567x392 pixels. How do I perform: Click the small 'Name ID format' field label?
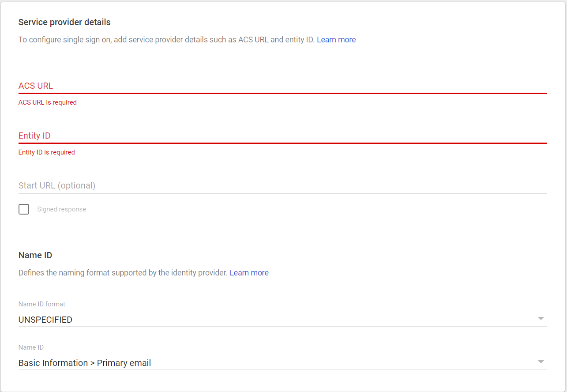[42, 304]
